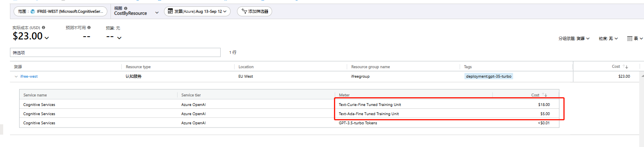The height and width of the screenshot is (147, 644).
Task: Click the info icon beside forecast unavailable
Action: pos(89,27)
